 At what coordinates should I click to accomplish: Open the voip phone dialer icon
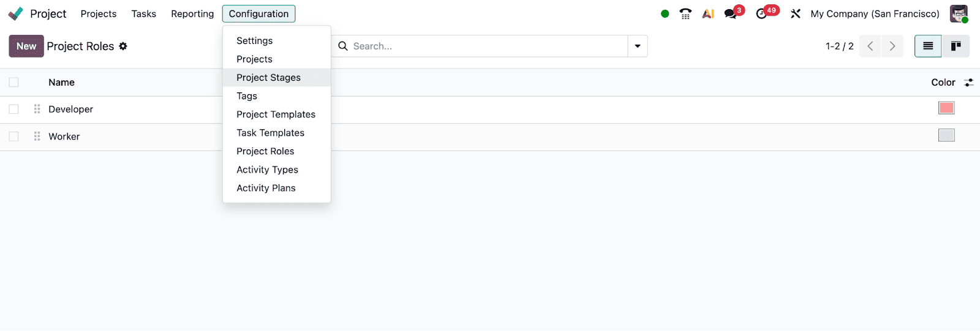click(x=685, y=13)
